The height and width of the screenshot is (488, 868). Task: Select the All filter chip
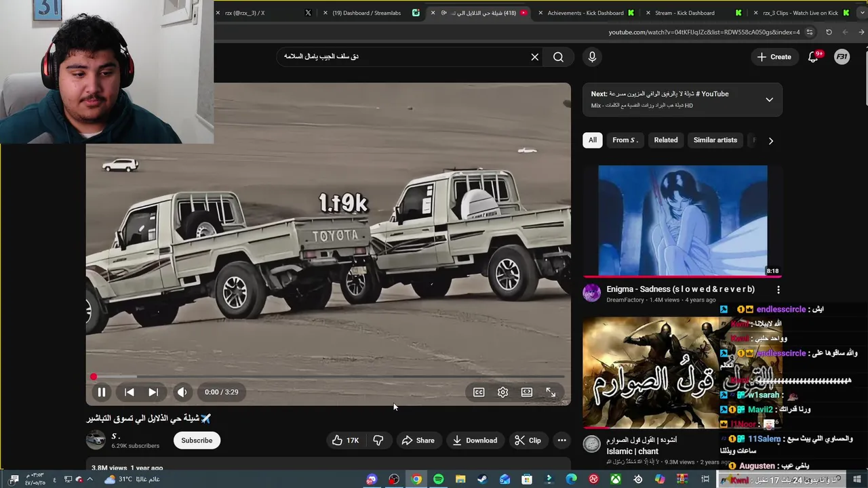[593, 140]
